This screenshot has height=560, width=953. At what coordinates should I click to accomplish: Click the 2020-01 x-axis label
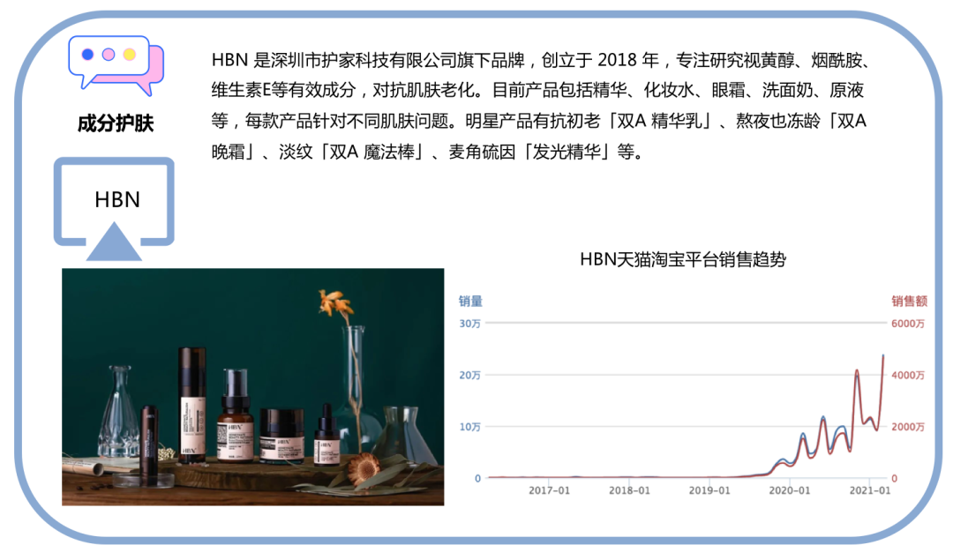click(x=790, y=490)
